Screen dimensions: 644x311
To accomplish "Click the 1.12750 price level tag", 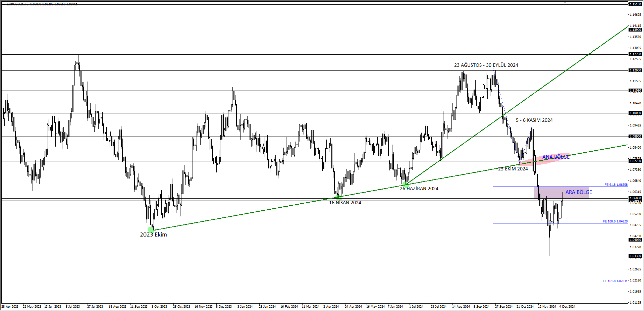I will click(635, 54).
